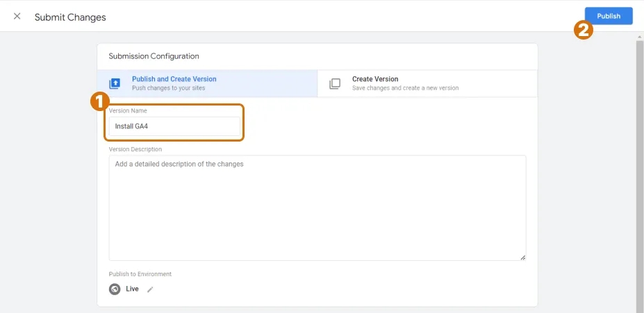Click the blue Publish button
The width and height of the screenshot is (644, 313).
609,16
